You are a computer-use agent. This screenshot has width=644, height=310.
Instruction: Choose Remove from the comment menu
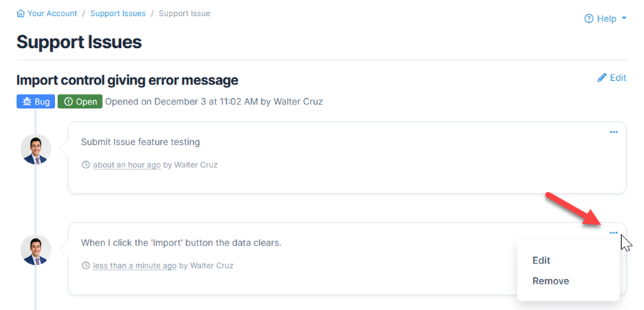(x=551, y=281)
